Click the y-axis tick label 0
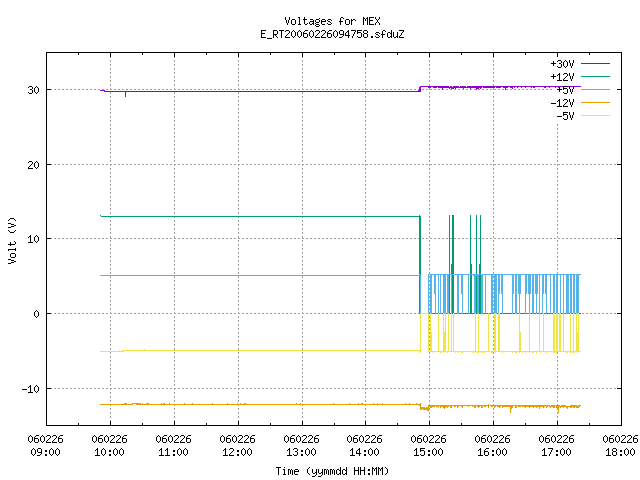The width and height of the screenshot is (640, 480). [x=37, y=314]
